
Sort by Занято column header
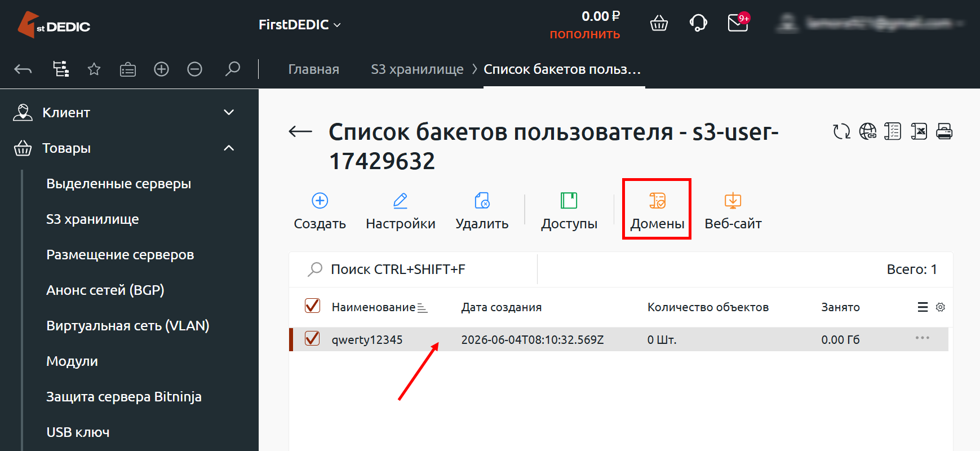click(840, 307)
